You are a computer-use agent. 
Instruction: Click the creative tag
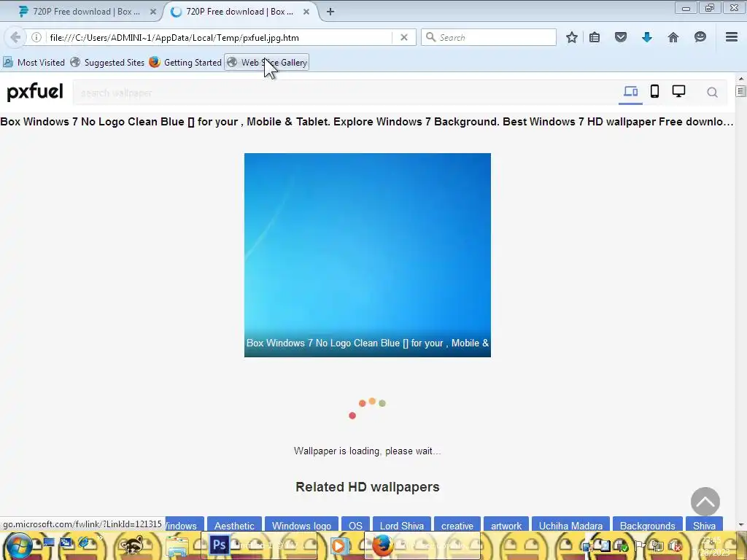coord(457,525)
